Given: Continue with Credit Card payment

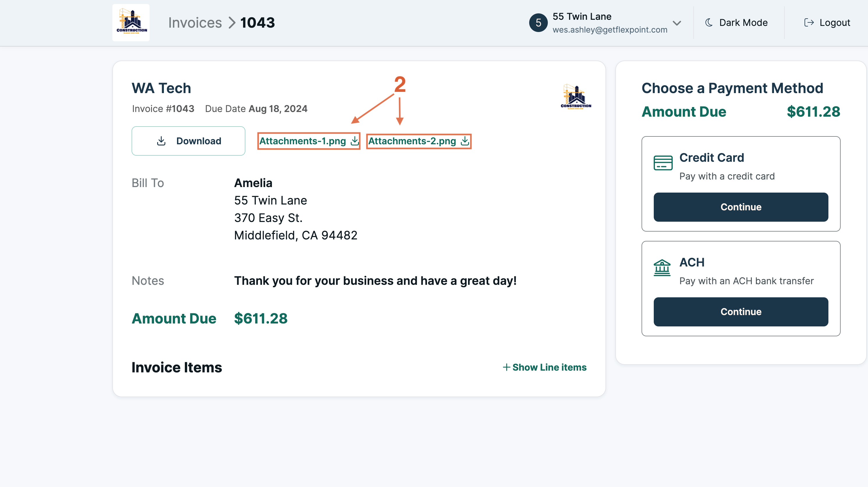Looking at the screenshot, I should 741,207.
